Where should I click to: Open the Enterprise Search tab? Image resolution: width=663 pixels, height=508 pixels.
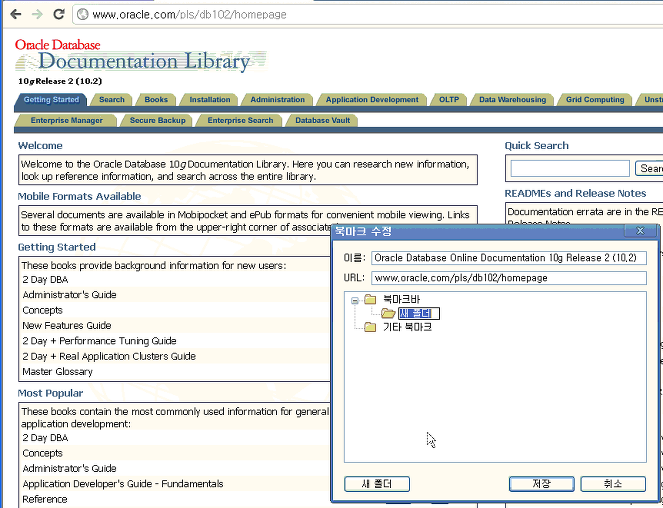[x=240, y=121]
